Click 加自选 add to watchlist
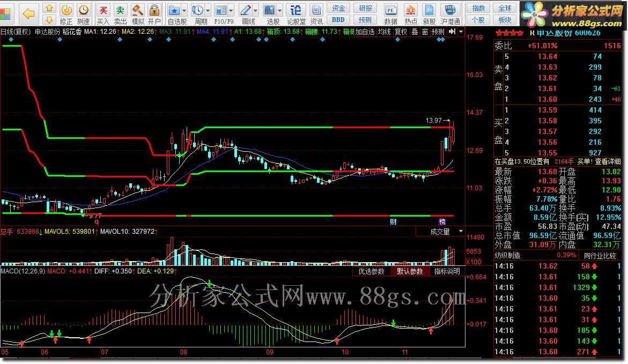 tap(365, 32)
